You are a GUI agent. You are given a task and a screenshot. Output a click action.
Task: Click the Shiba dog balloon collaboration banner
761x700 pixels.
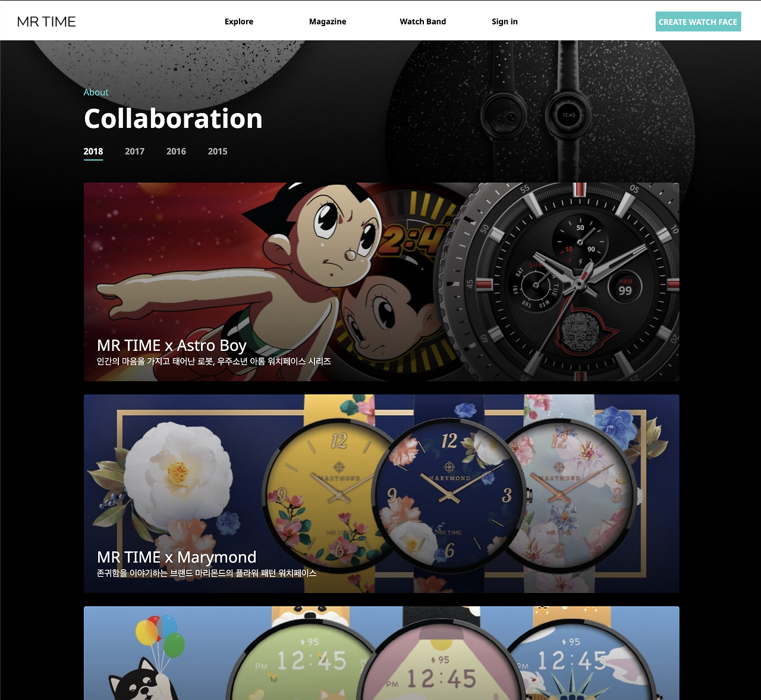(381, 653)
